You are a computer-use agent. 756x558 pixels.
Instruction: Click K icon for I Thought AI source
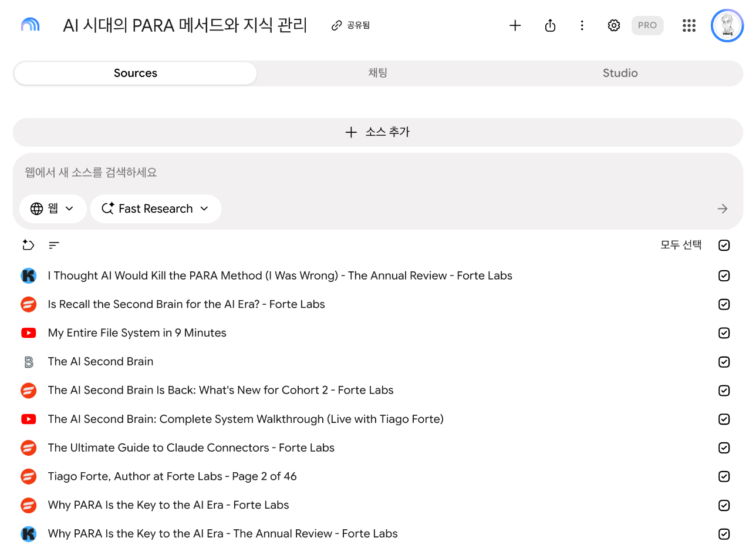pyautogui.click(x=28, y=275)
